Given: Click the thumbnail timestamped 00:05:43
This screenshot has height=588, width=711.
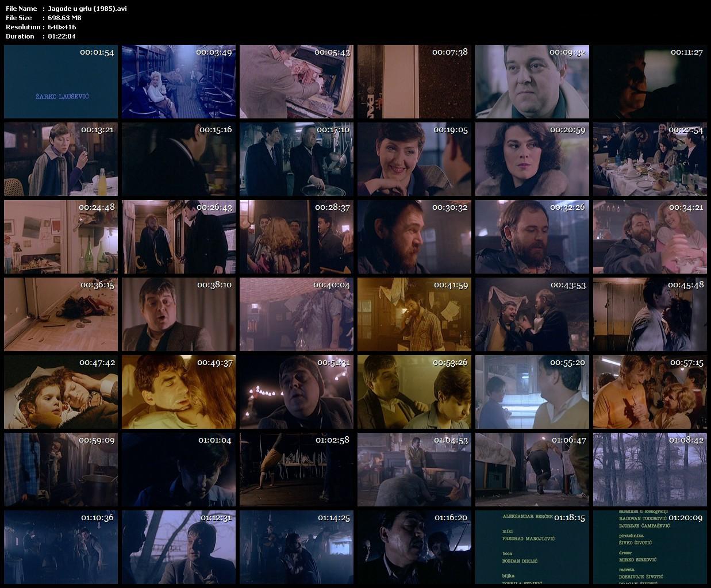Looking at the screenshot, I should click(x=297, y=82).
